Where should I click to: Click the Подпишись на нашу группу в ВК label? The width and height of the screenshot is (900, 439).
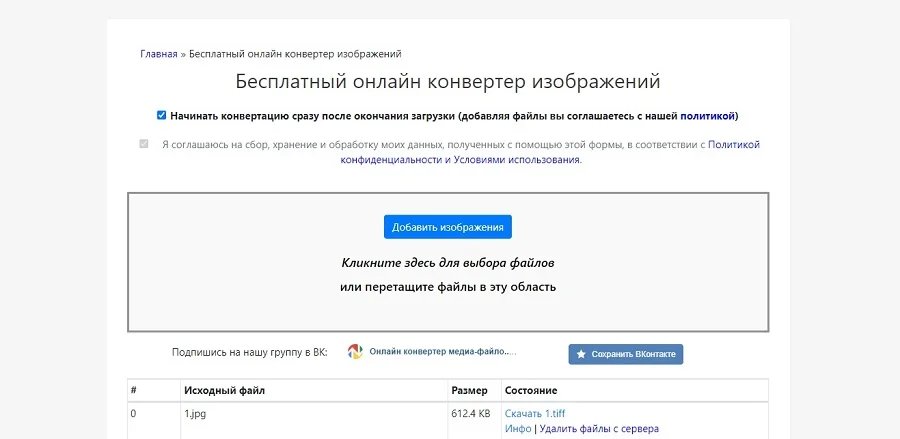tap(250, 352)
